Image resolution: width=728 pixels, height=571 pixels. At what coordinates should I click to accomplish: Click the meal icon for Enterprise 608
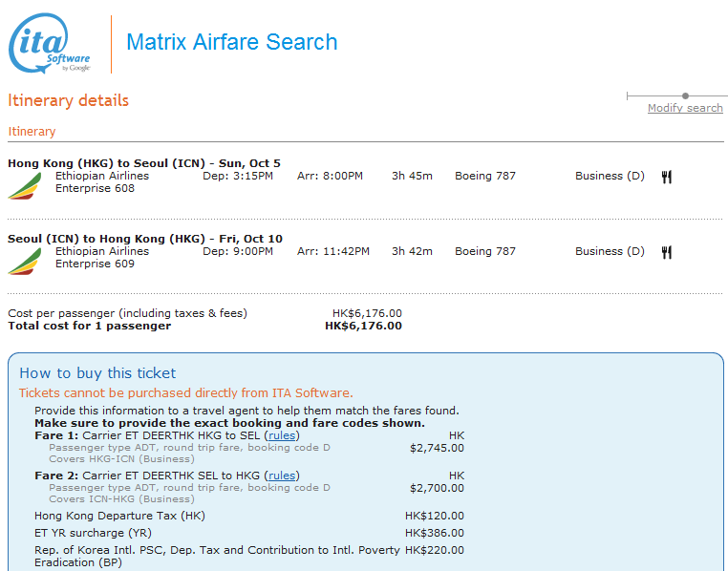click(666, 177)
